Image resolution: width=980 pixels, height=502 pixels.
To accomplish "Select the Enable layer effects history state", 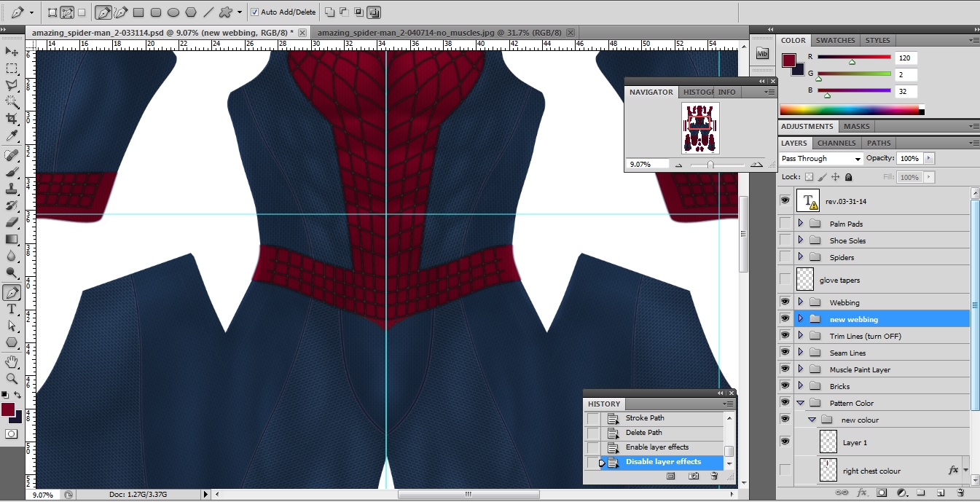I will [x=656, y=447].
